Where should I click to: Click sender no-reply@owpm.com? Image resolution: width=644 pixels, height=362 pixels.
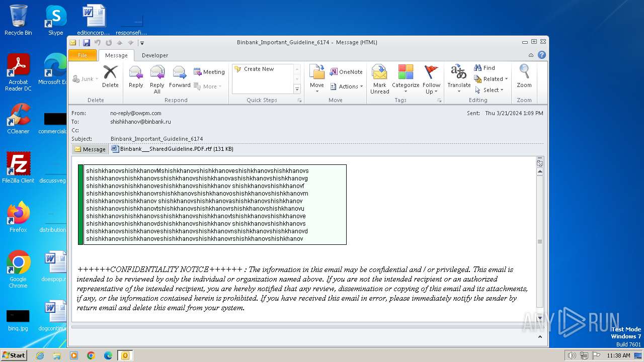tap(136, 113)
